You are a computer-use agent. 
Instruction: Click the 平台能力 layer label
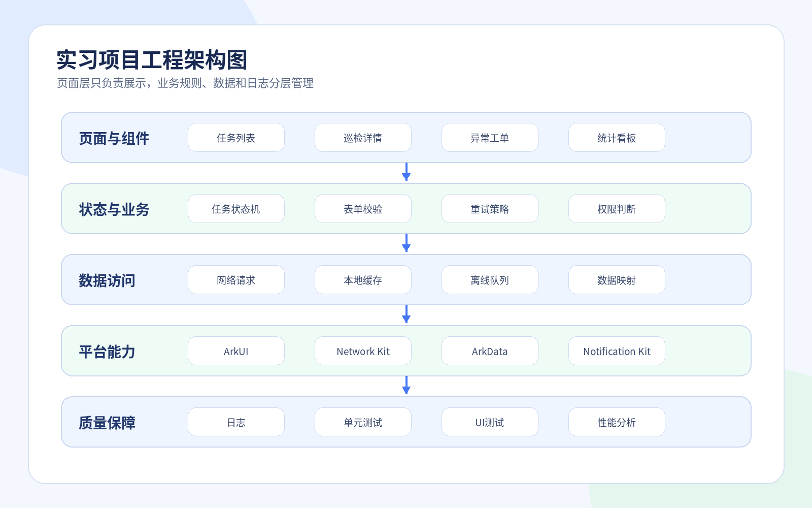107,352
